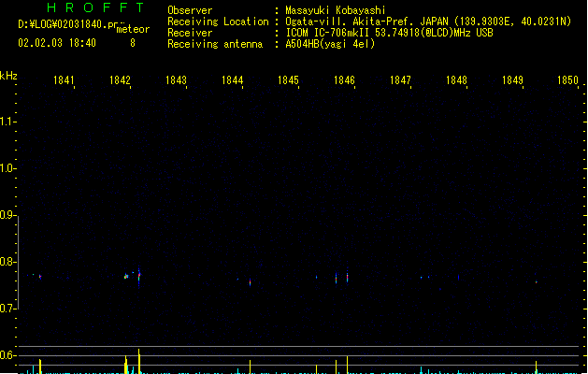This screenshot has width=588, height=374.
Task: Click the 1.0 kHz frequency label
Action: coord(7,168)
